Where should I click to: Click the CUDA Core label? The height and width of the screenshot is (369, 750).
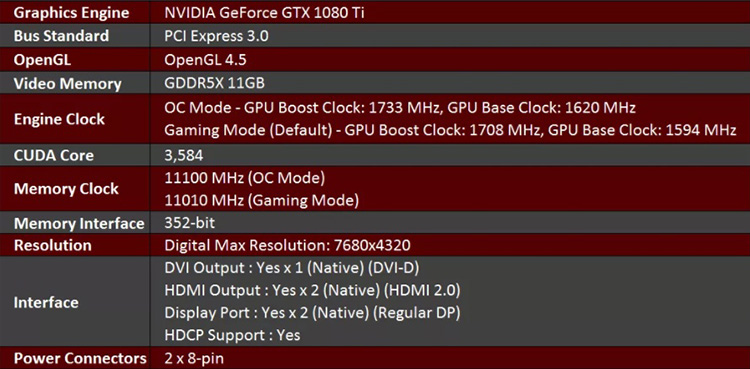click(x=54, y=156)
